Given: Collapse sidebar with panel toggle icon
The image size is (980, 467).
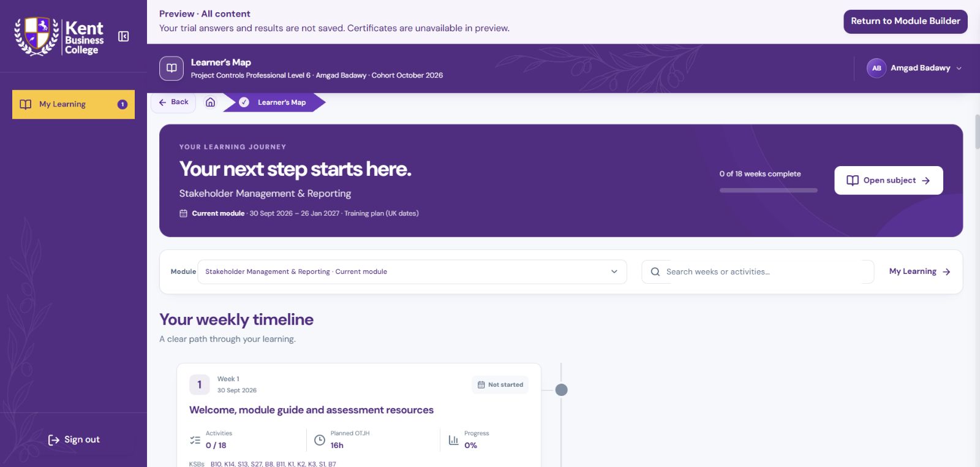Looking at the screenshot, I should tap(123, 37).
